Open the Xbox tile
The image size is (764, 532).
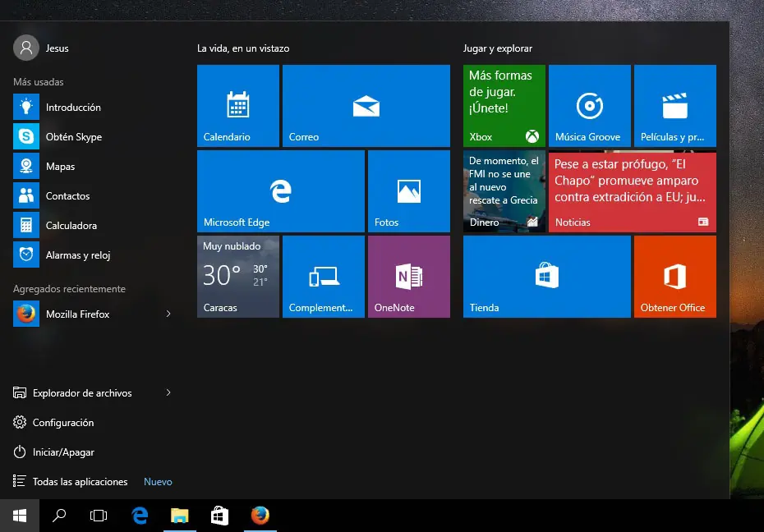(504, 106)
